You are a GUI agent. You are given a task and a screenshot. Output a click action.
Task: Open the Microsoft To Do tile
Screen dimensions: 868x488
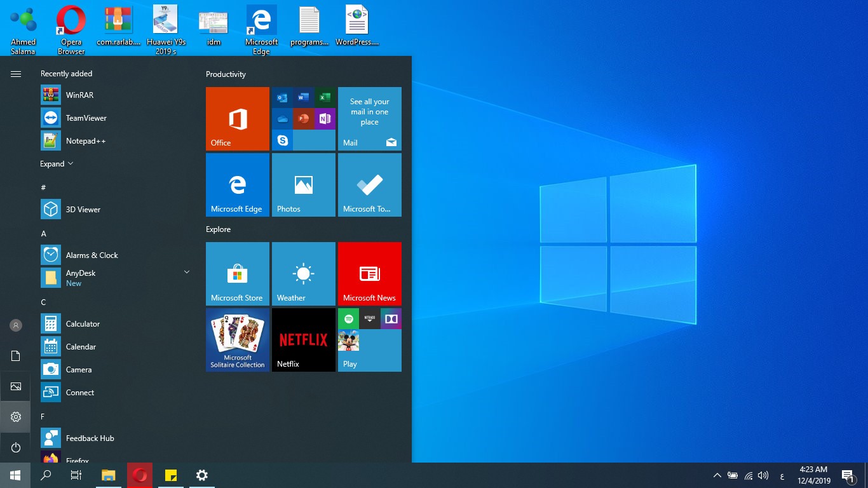(370, 185)
